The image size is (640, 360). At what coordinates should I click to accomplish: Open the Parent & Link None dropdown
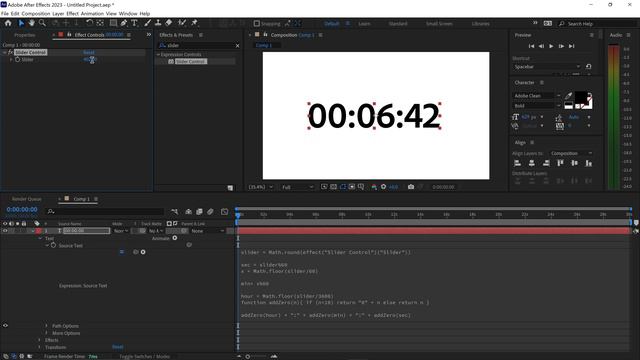208,231
